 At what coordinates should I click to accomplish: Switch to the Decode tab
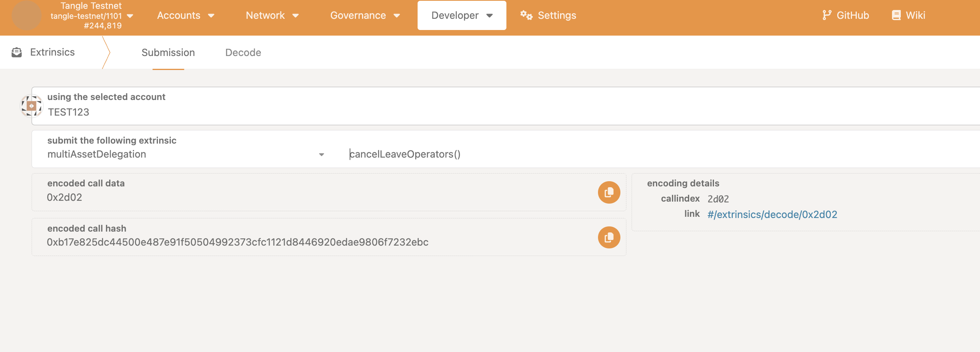pyautogui.click(x=243, y=52)
